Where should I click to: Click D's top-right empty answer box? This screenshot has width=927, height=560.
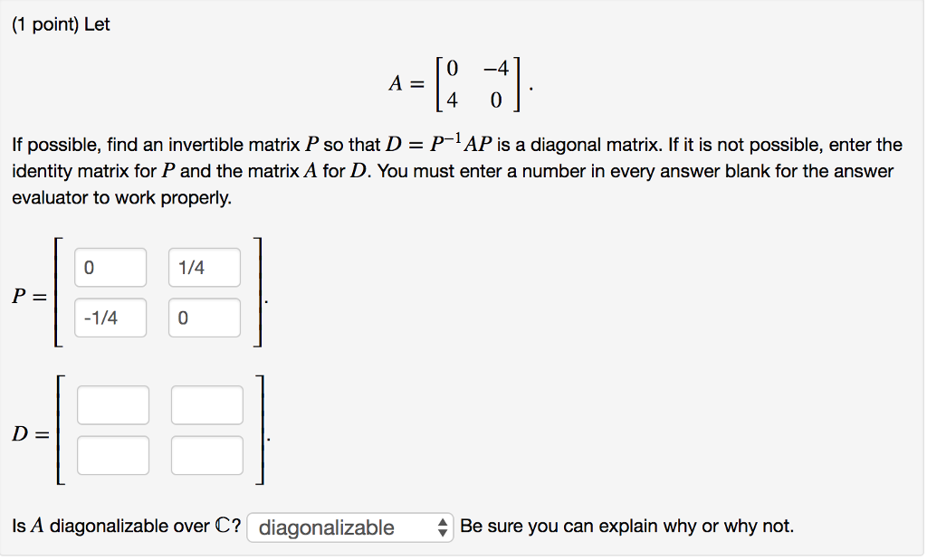point(206,404)
